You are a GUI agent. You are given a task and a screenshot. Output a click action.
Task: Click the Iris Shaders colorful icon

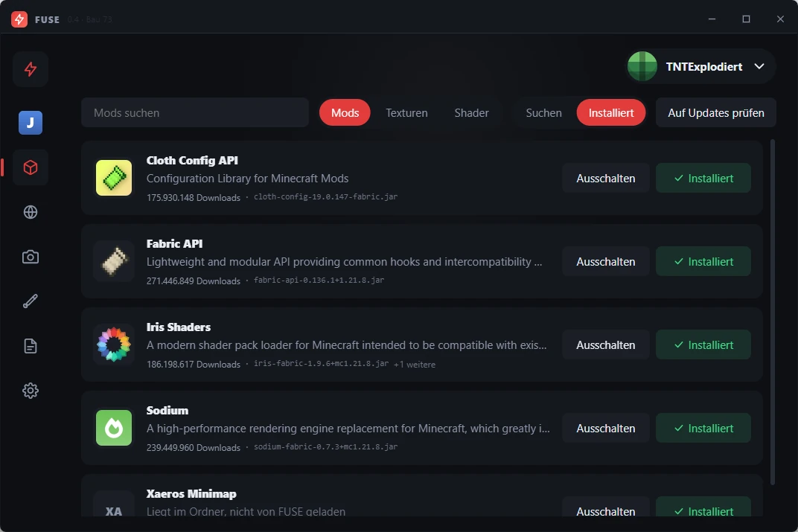pos(114,344)
